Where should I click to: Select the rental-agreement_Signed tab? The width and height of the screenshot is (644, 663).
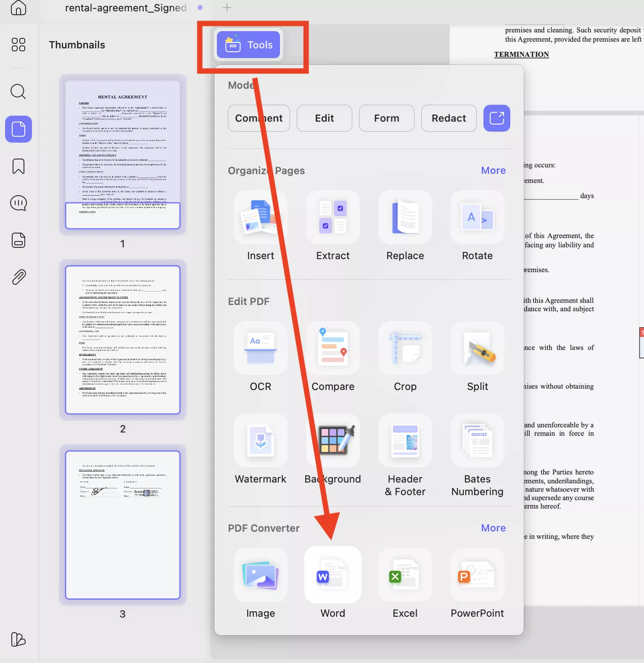point(126,8)
